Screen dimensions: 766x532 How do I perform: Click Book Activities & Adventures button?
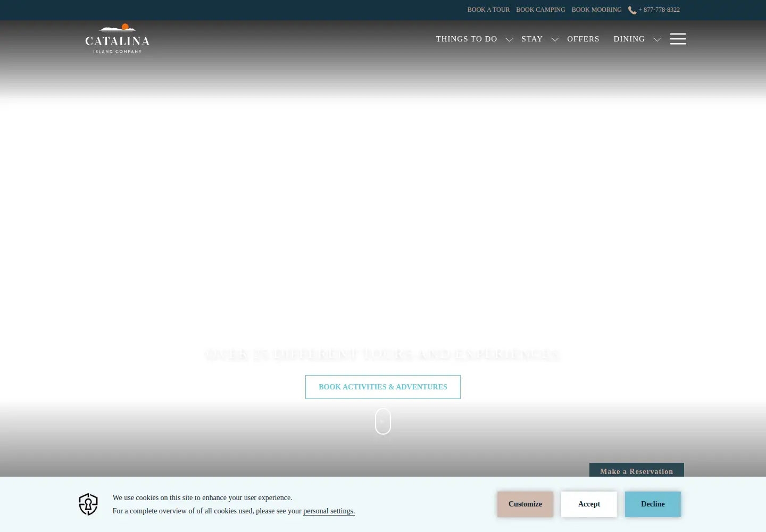[x=383, y=387]
